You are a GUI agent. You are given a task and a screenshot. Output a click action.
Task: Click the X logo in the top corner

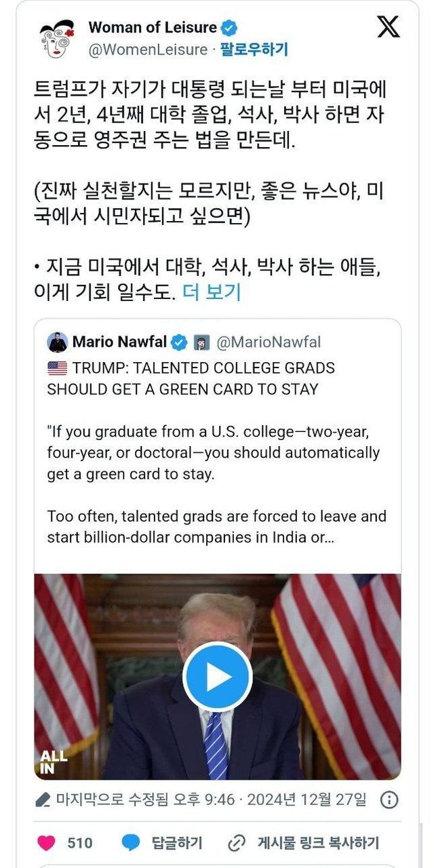pyautogui.click(x=389, y=27)
